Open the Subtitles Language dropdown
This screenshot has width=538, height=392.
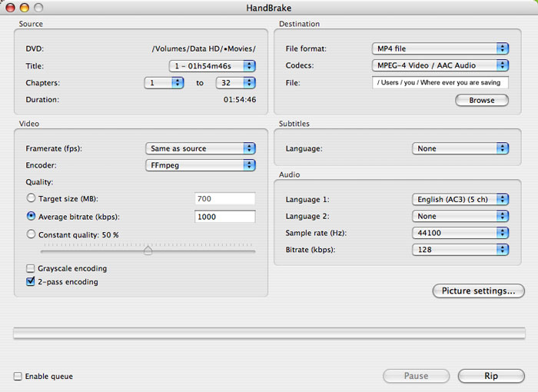460,148
